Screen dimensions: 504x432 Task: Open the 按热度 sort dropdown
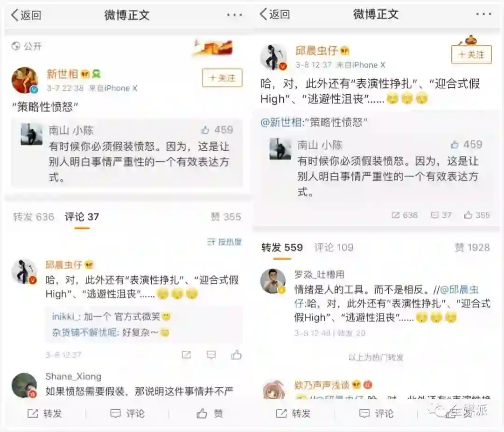pyautogui.click(x=224, y=242)
